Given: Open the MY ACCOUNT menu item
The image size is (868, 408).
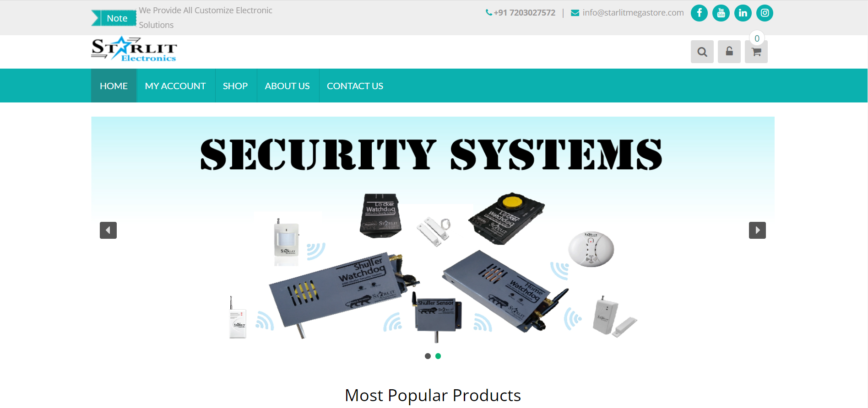Looking at the screenshot, I should [175, 86].
